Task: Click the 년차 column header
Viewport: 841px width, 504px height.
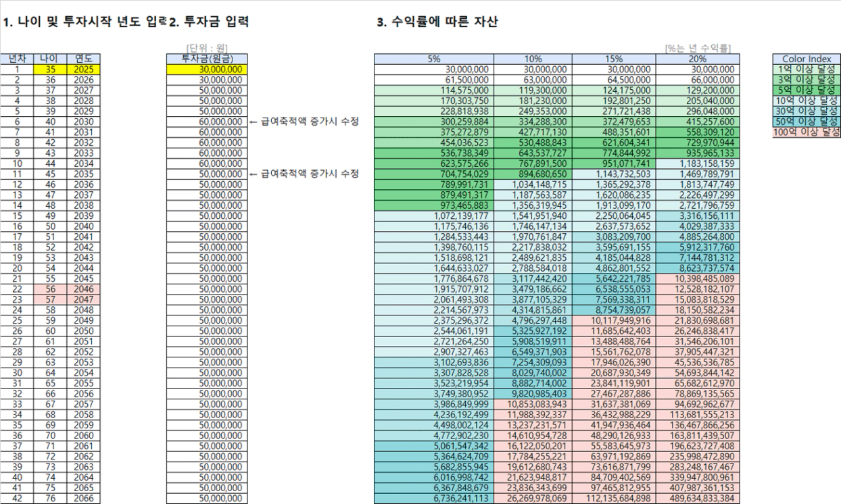Action: 16,59
